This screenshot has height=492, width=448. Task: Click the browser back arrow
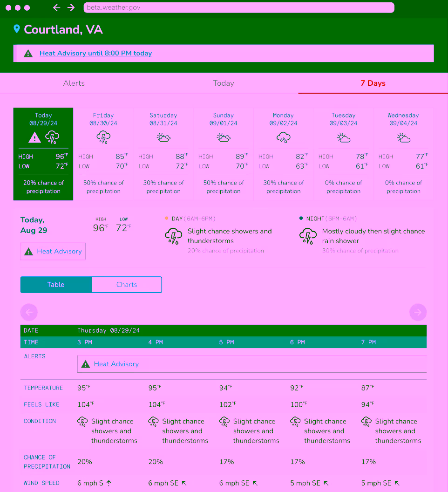(56, 7)
